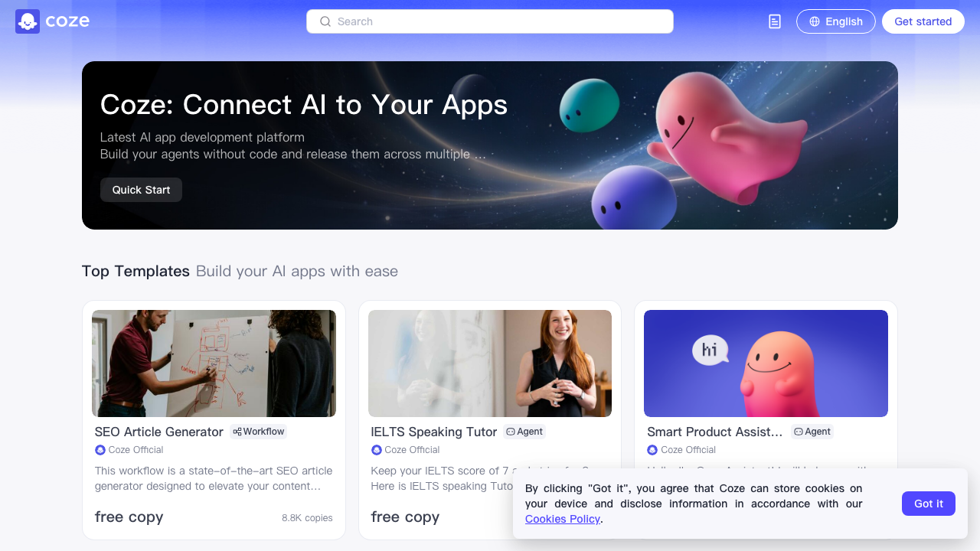The height and width of the screenshot is (551, 980).
Task: Click Workflow tag icon on SEO card
Action: (237, 432)
